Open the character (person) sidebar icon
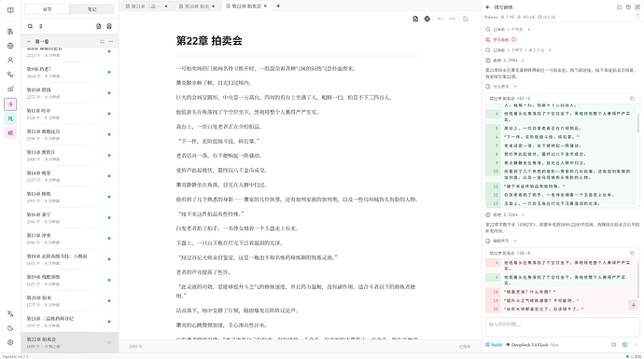Viewport: 644px width, 359px height. 10,60
